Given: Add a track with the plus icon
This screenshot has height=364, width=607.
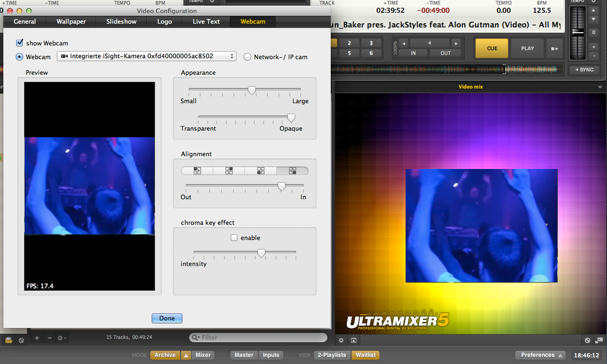Looking at the screenshot, I should click(x=37, y=338).
